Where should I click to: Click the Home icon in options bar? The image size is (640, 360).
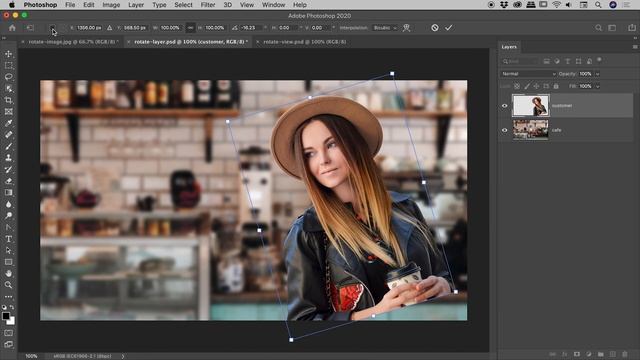12,28
